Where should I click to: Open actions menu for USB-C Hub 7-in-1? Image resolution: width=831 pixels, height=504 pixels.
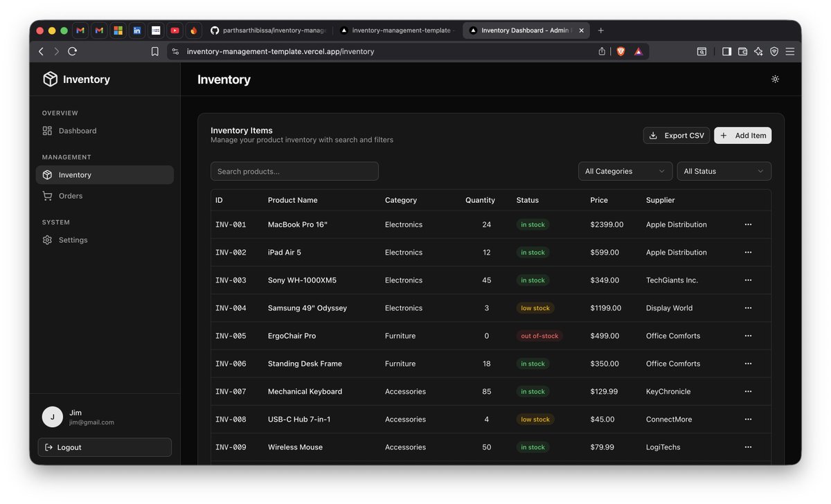tap(748, 420)
